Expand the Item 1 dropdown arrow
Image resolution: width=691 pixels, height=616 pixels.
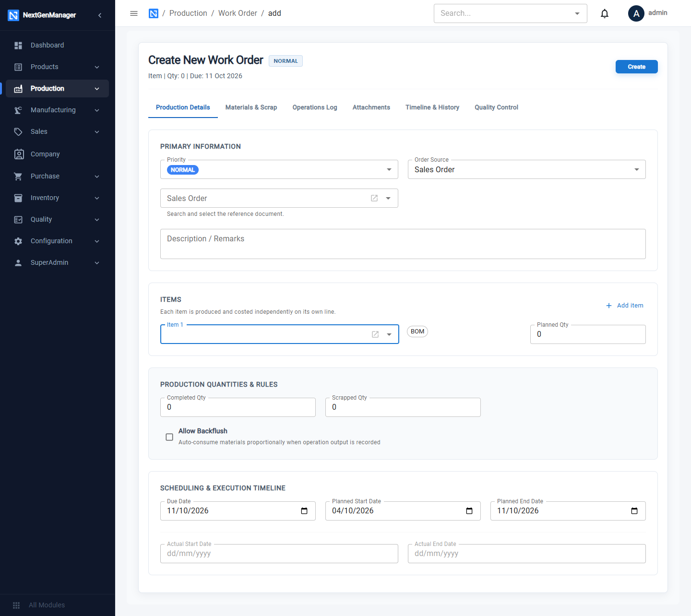(389, 334)
